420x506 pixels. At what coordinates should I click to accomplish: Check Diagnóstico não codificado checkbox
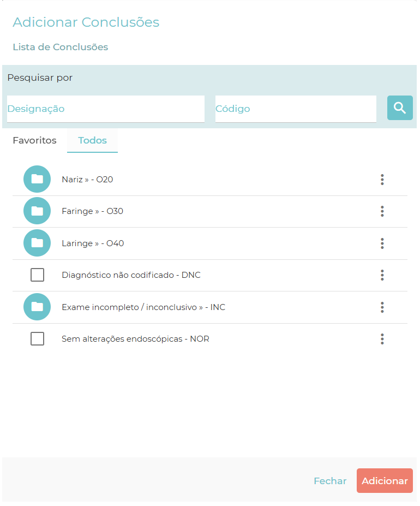click(37, 275)
